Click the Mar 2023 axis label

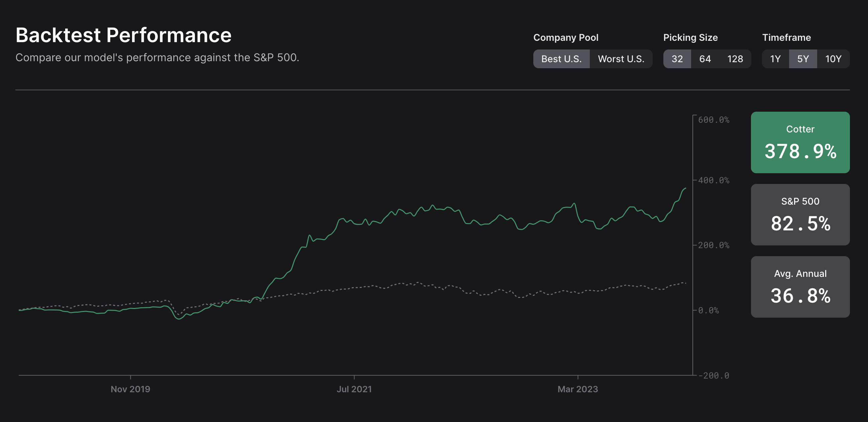[x=577, y=389]
